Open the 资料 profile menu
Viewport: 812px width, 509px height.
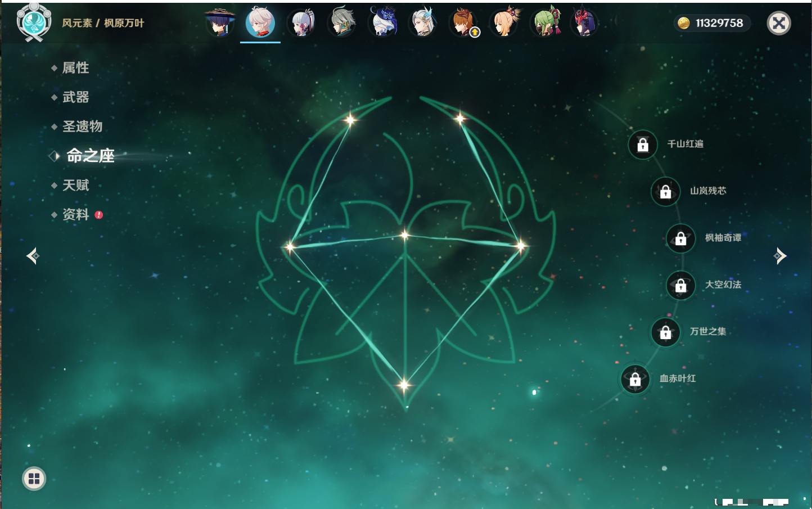pos(75,215)
